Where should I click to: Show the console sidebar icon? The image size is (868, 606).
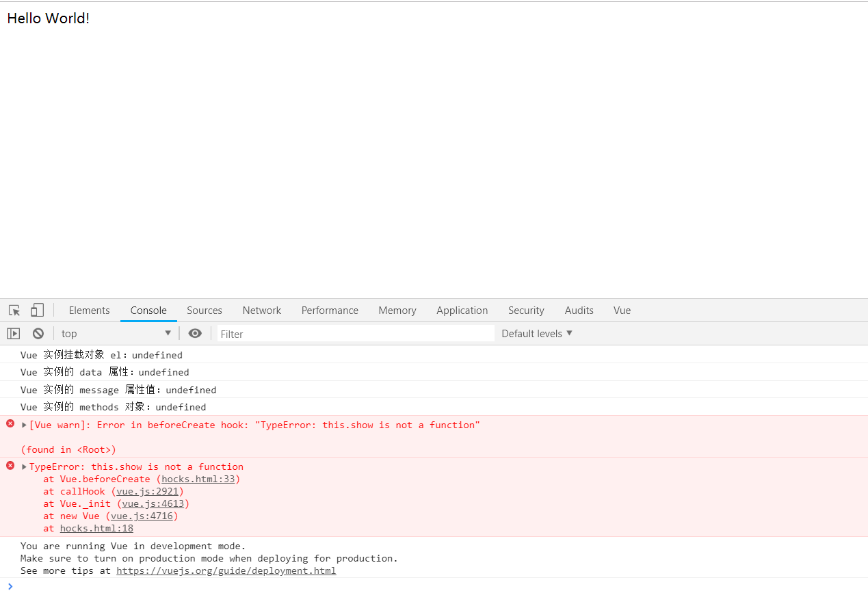14,334
